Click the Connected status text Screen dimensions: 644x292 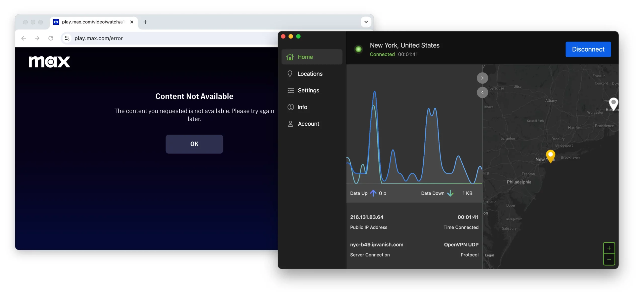click(x=382, y=54)
